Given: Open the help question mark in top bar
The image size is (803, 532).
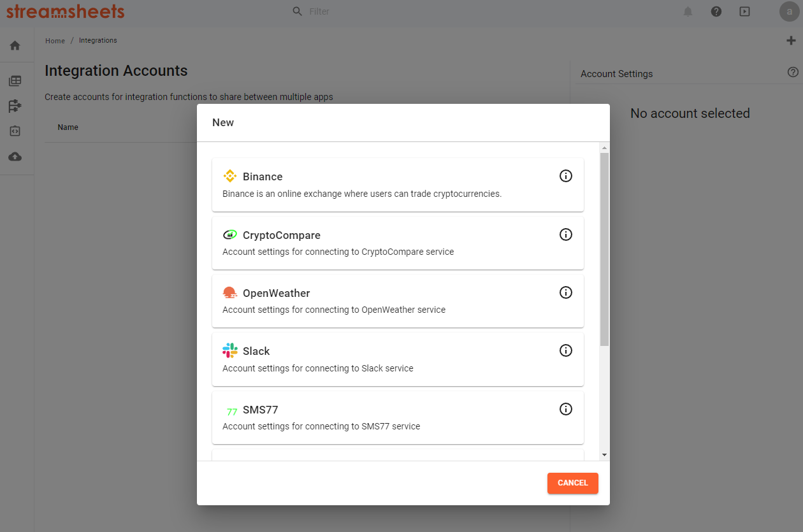Looking at the screenshot, I should pos(716,11).
